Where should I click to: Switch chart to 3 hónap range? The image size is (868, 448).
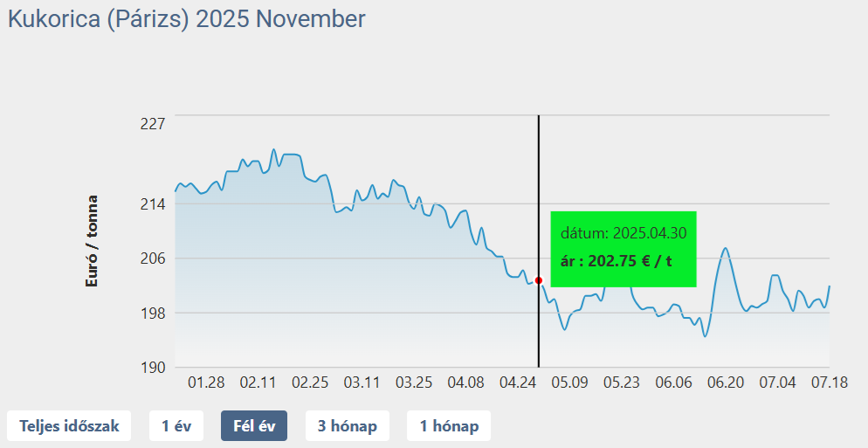tap(347, 426)
